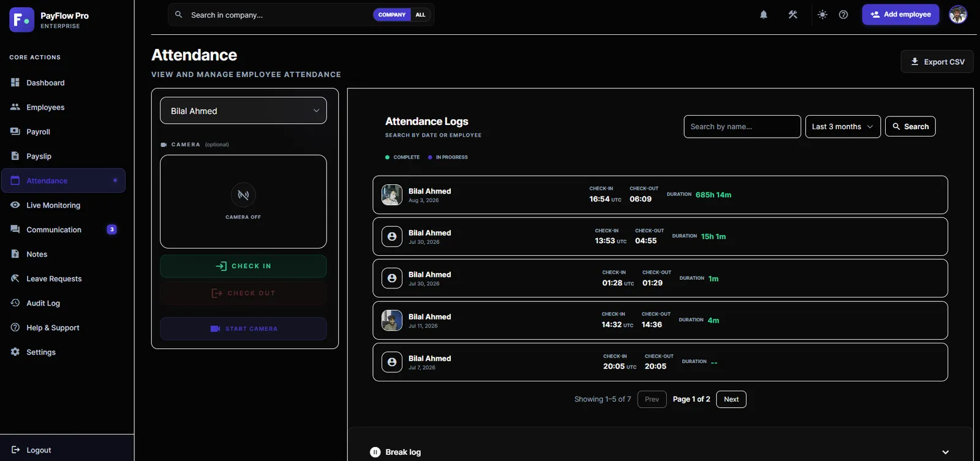Click the IN PROGRESS legend indicator
Viewport: 980px width, 461px height.
pos(448,157)
